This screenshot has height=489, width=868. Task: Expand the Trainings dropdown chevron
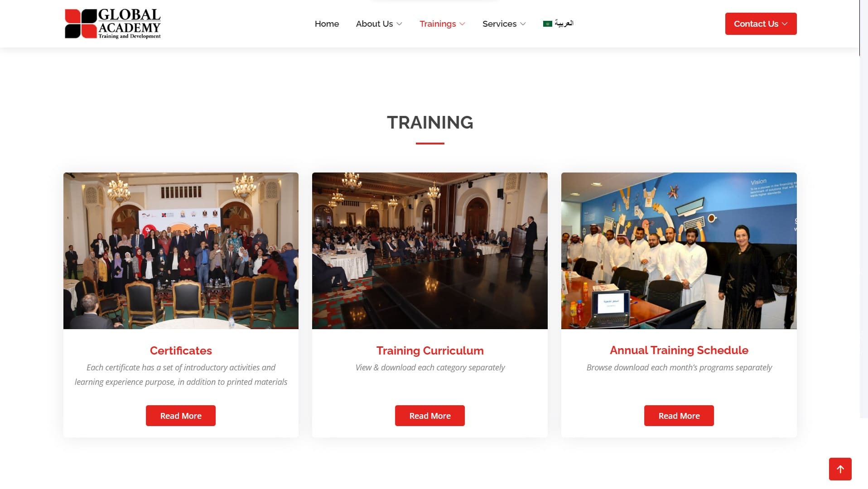462,24
